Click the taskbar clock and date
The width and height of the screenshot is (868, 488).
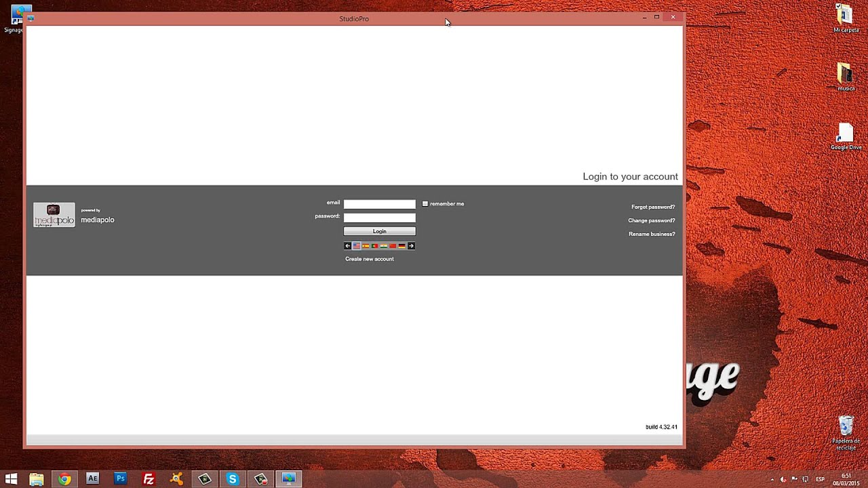[846, 479]
